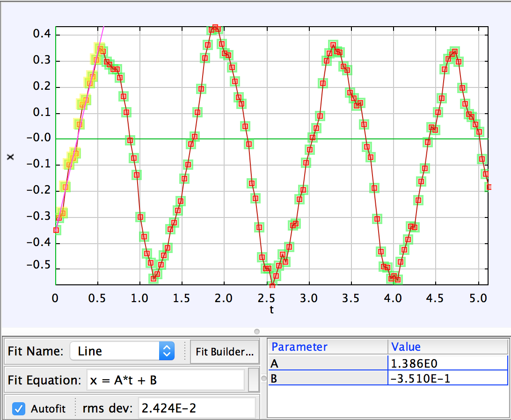
Task: Click the Value column header
Action: 447,347
